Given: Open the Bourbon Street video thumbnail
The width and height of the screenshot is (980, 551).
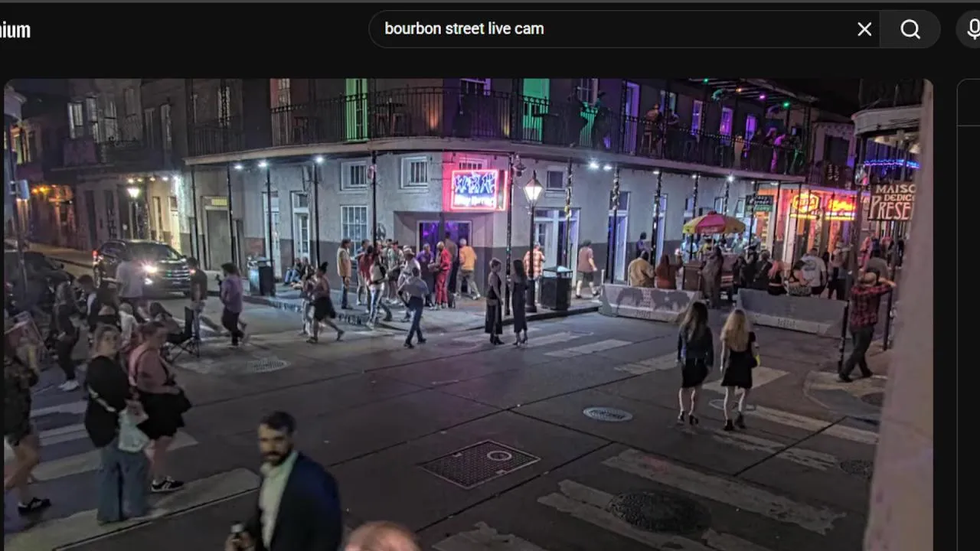Looking at the screenshot, I should [x=469, y=315].
